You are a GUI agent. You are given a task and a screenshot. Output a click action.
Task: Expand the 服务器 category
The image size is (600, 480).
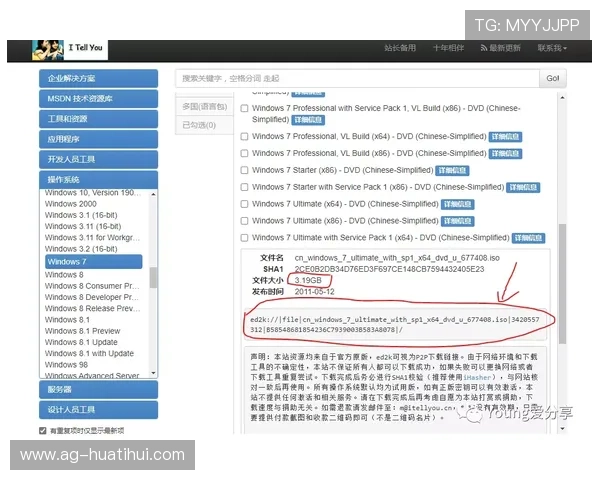click(x=98, y=390)
